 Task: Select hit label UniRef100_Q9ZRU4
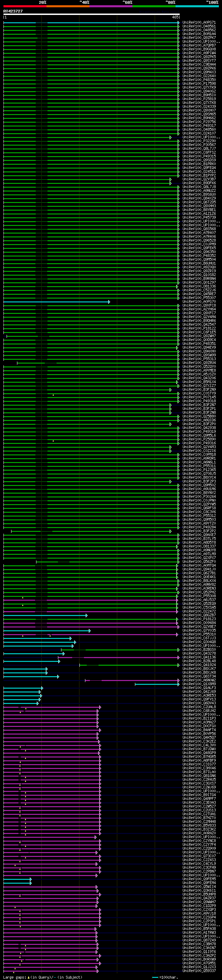tap(199, 363)
